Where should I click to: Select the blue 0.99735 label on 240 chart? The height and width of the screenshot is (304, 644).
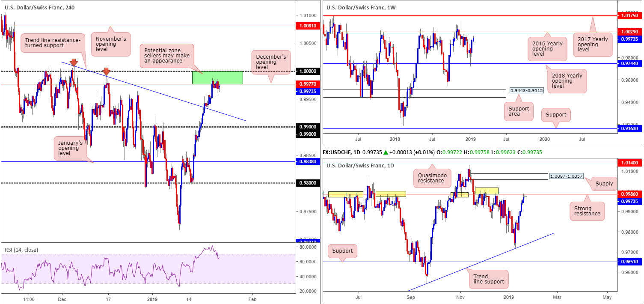pyautogui.click(x=307, y=91)
